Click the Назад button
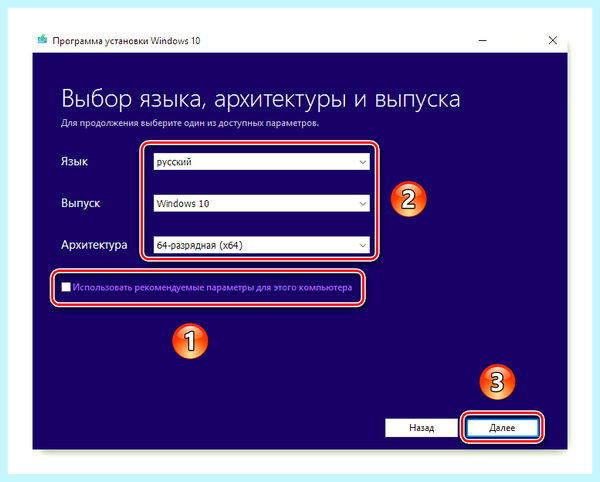 [x=421, y=427]
